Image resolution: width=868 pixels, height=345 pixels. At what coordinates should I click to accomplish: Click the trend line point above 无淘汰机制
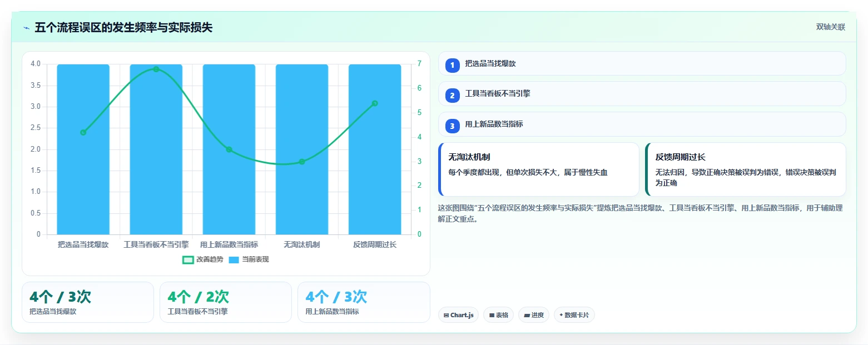point(302,162)
